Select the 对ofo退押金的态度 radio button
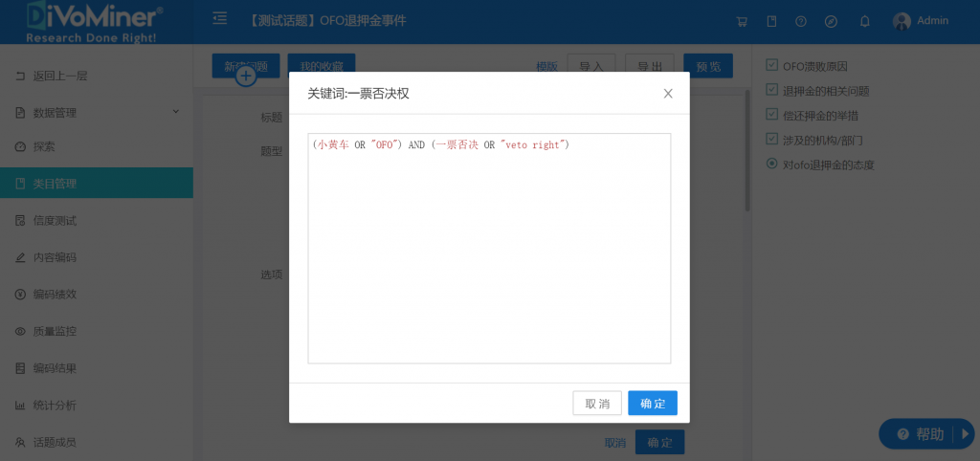The height and width of the screenshot is (461, 980). pos(772,165)
